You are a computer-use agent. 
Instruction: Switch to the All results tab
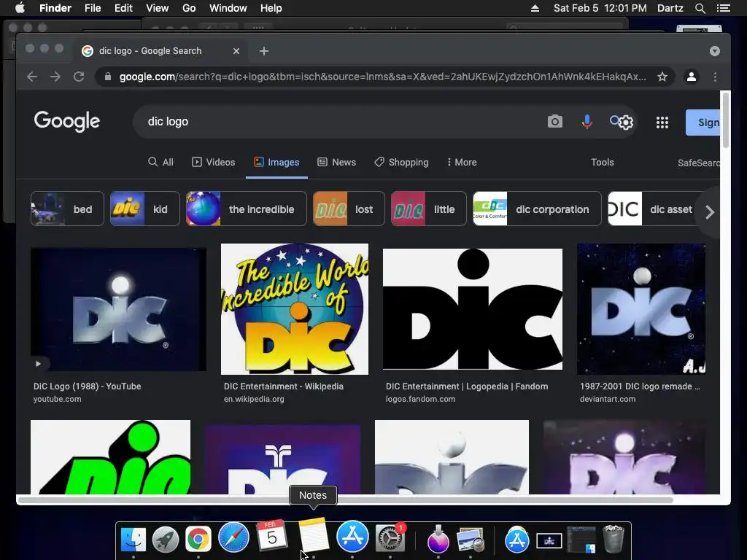[160, 163]
